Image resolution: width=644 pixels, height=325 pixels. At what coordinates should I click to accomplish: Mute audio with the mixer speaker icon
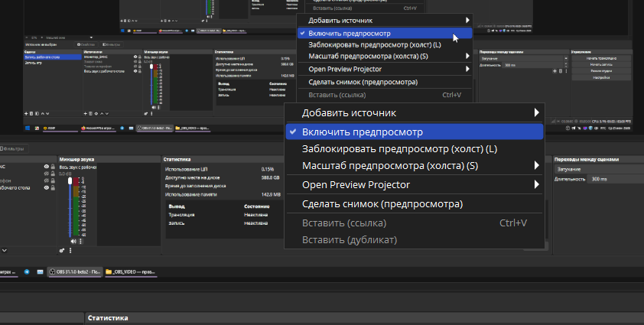point(74,241)
